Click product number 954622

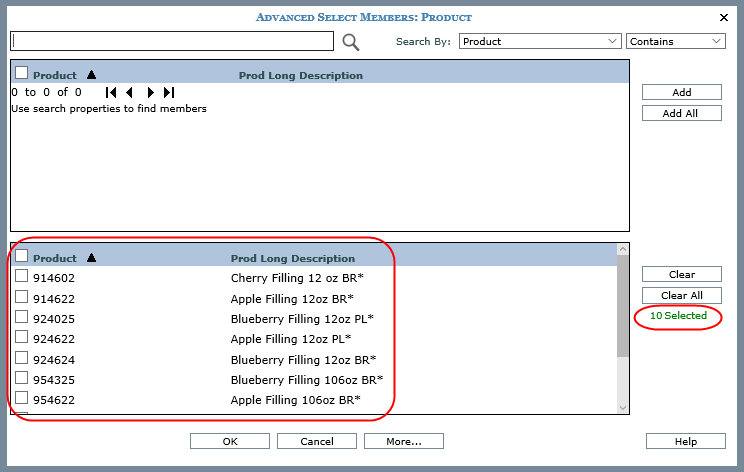(54, 400)
